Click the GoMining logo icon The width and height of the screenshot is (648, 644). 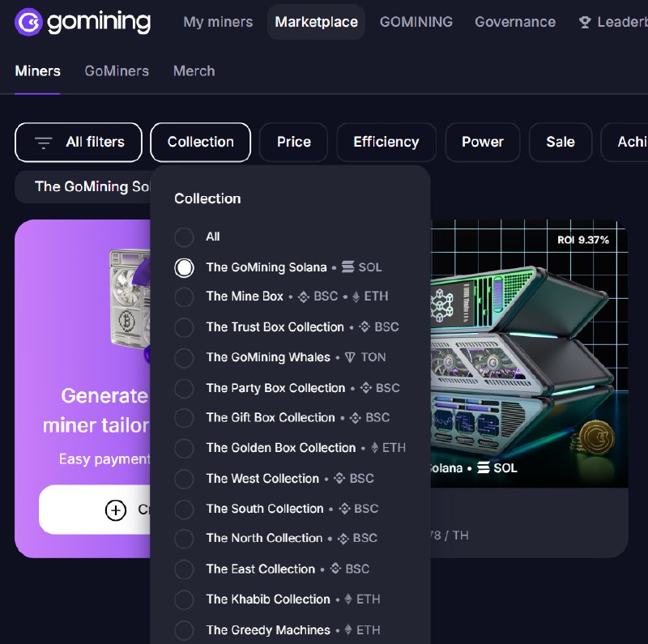pos(28,22)
